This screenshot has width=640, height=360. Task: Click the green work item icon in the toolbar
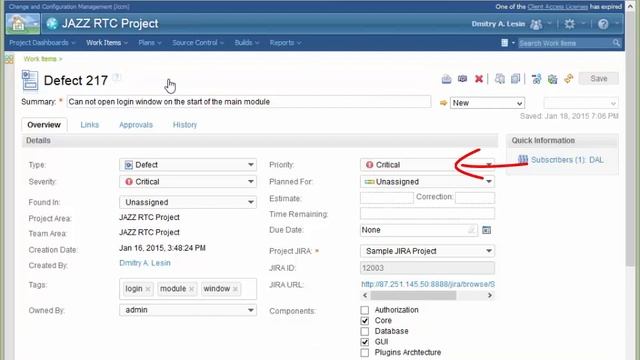552,79
